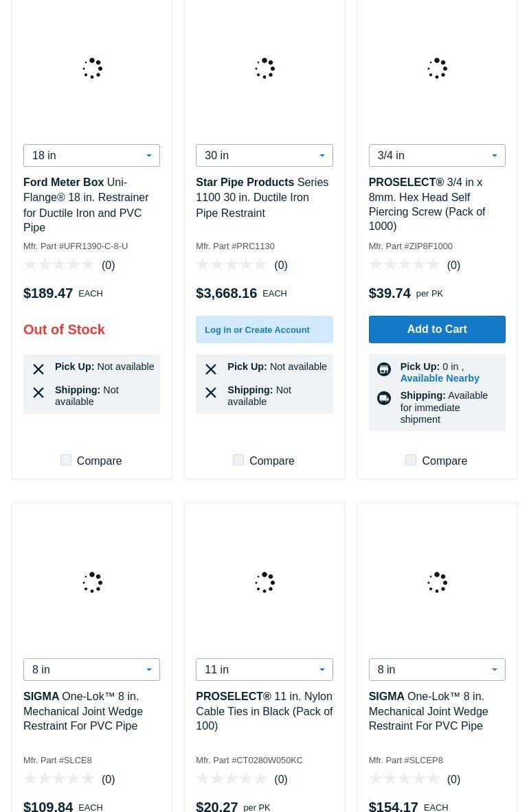Click Log in or Create Account button
This screenshot has width=529, height=812.
point(264,329)
